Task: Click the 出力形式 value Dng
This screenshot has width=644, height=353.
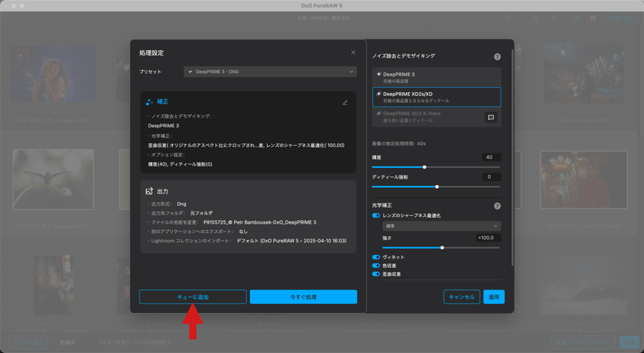Action: tap(182, 204)
